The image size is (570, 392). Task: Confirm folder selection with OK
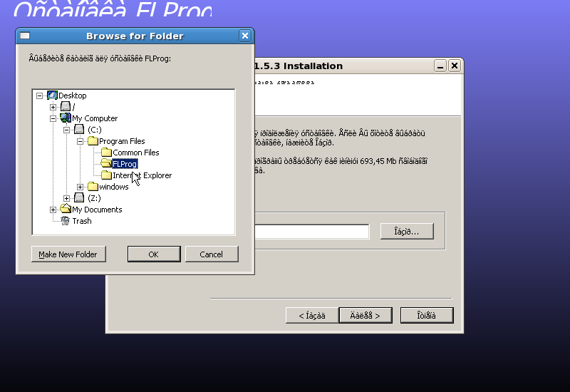click(154, 254)
